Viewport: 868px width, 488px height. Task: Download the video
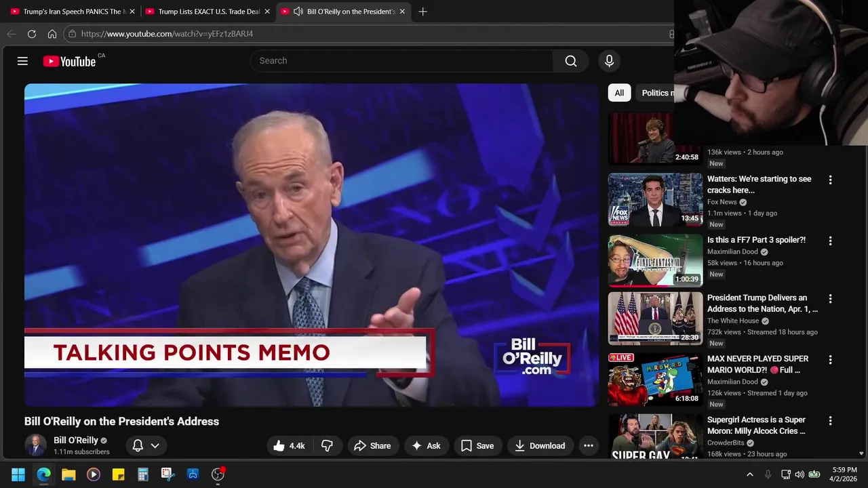point(540,446)
